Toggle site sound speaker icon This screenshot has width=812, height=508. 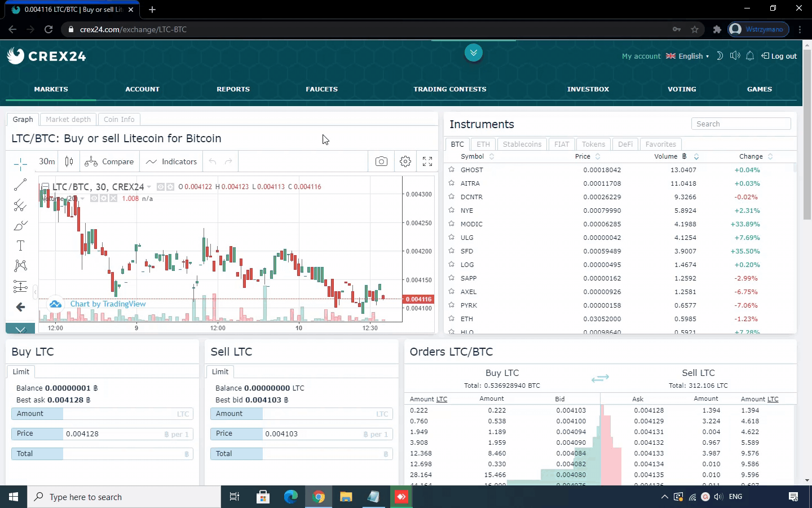[735, 56]
